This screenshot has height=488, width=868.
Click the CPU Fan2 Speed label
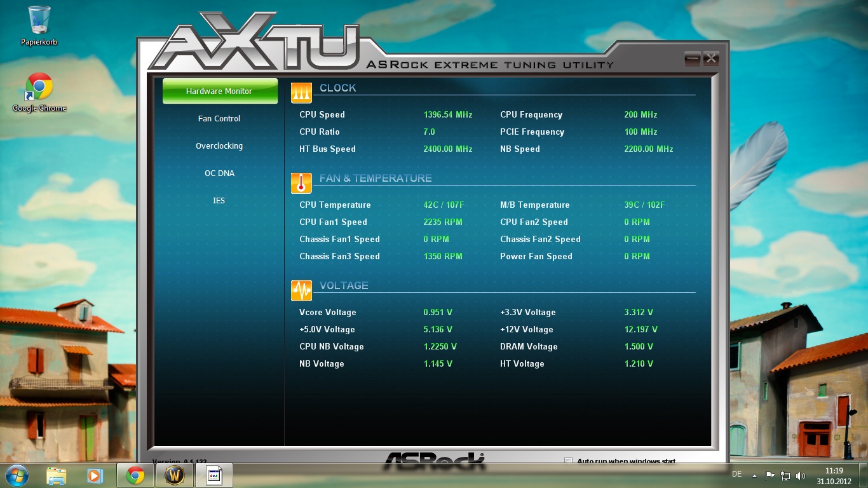(x=534, y=222)
